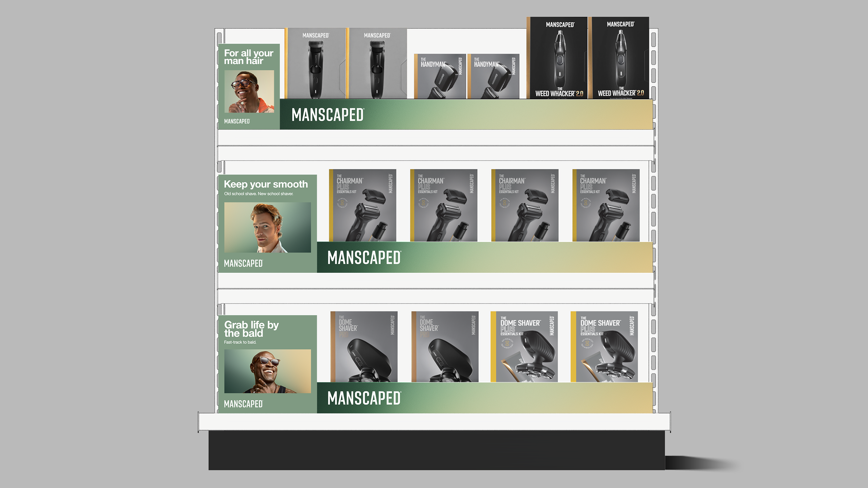Click the "Keep your smooth" headline
Viewport: 868px width, 488px height.
point(266,184)
